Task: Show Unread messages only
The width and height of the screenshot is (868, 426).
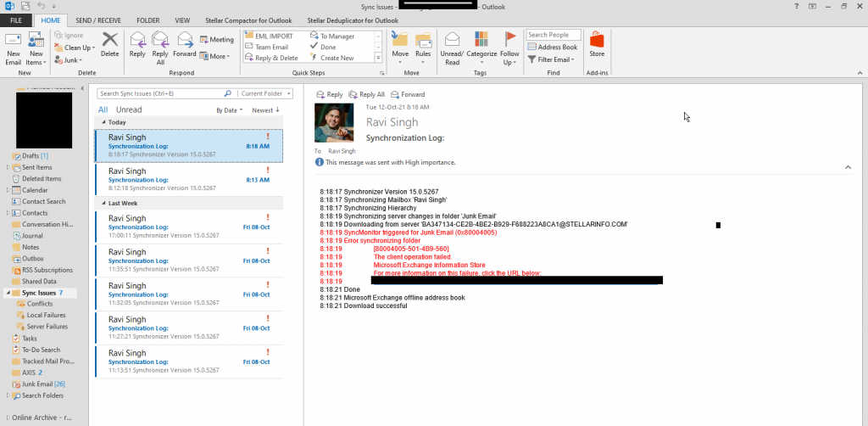Action: [x=129, y=109]
